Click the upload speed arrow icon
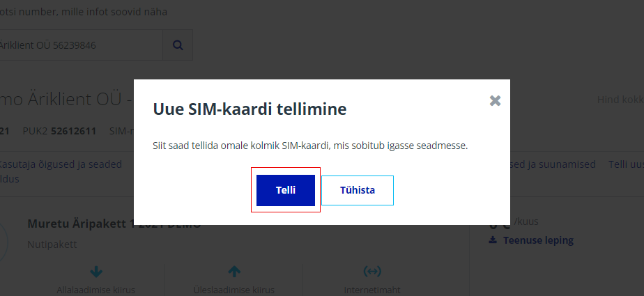 click(234, 271)
